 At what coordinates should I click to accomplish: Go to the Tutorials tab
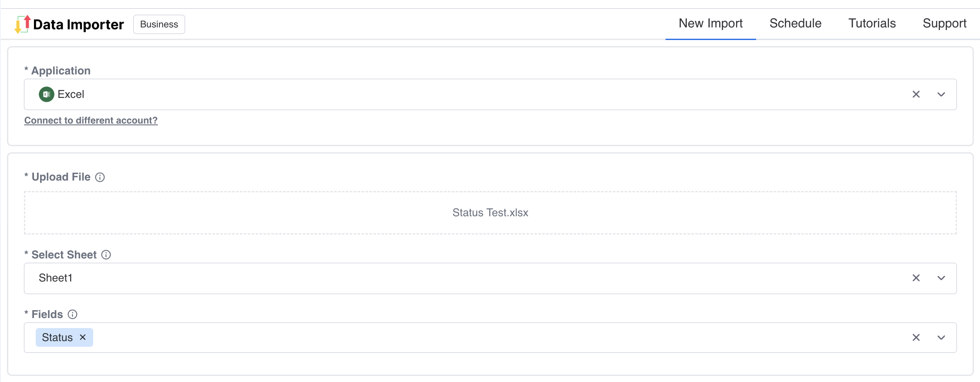(x=872, y=23)
